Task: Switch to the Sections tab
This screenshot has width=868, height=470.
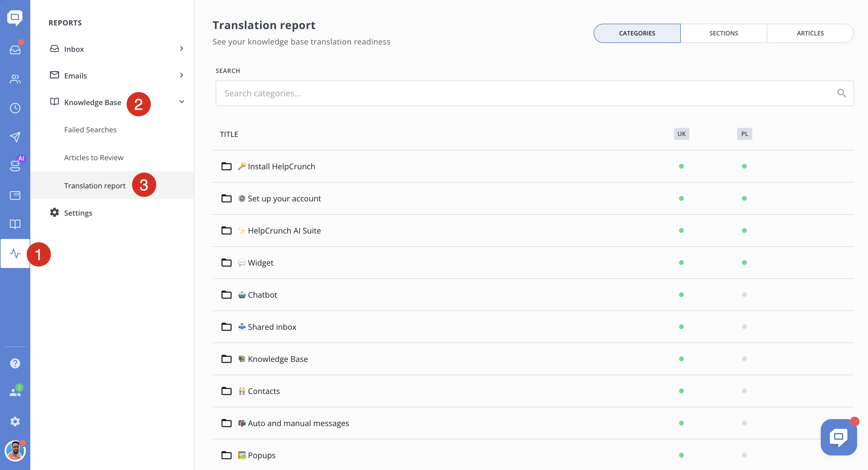Action: click(x=724, y=33)
